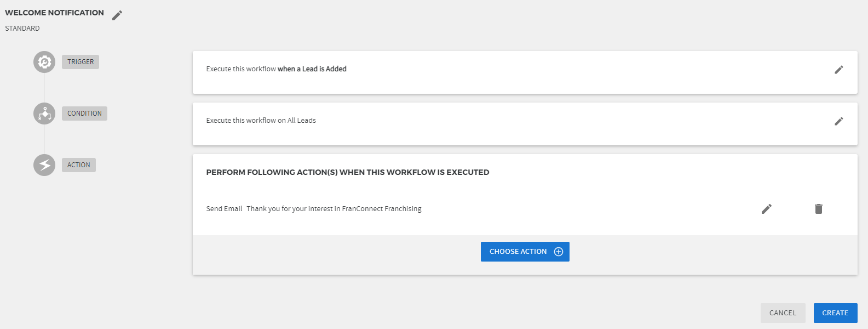The width and height of the screenshot is (868, 329).
Task: Click 'Execute this workflow when a Lead is Added'
Action: 277,69
